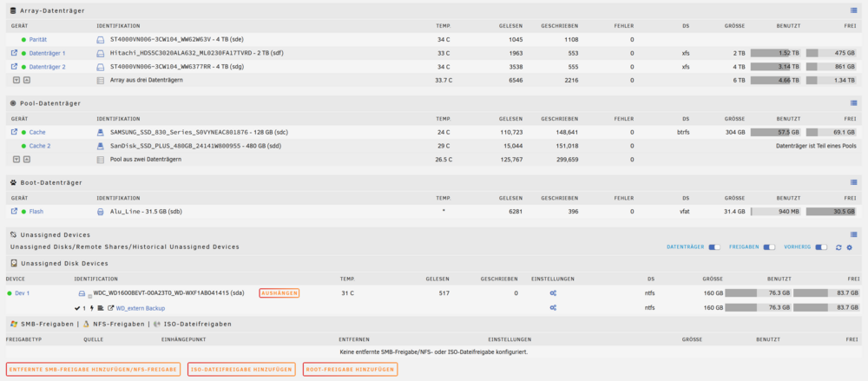Click the external link icon beside WD_extern Backup
Viewport: 868px width, 381px height.
pos(110,308)
